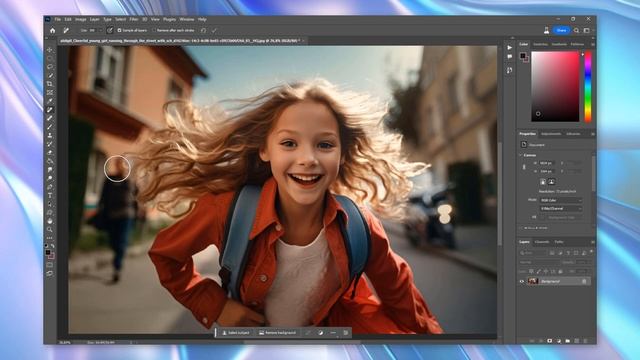Open the Comments panel icon
Viewport: 640px width, 360px height.
(x=510, y=57)
